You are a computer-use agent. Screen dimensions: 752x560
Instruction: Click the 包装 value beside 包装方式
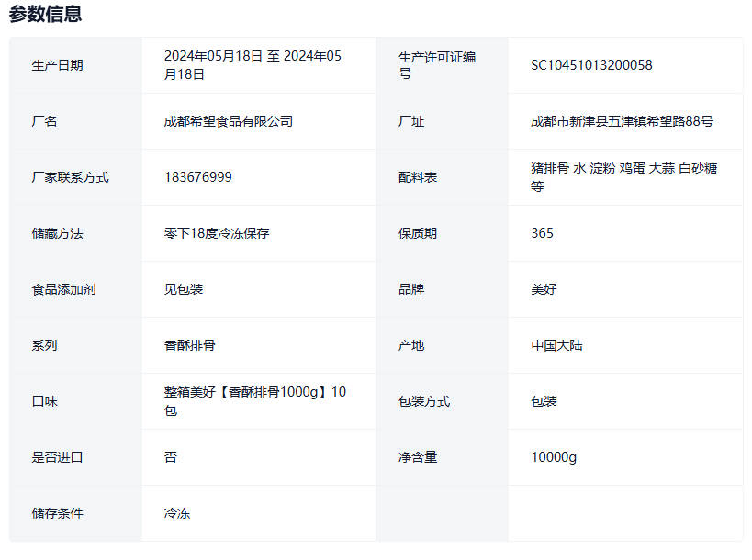coord(544,402)
